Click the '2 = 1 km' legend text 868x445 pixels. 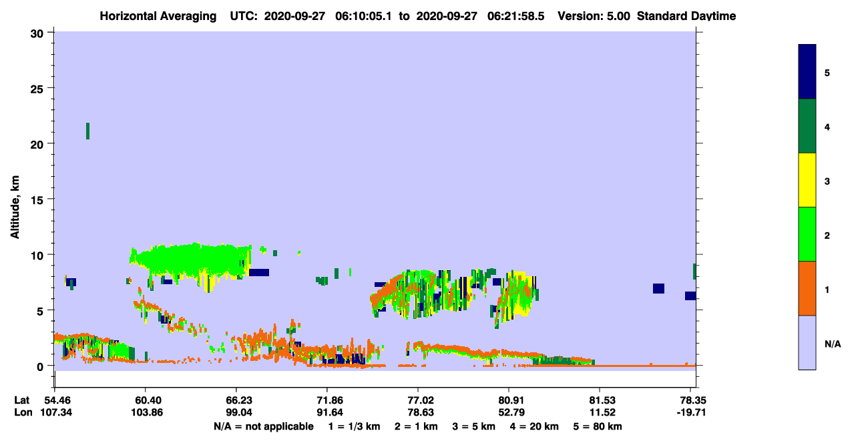pyautogui.click(x=416, y=426)
